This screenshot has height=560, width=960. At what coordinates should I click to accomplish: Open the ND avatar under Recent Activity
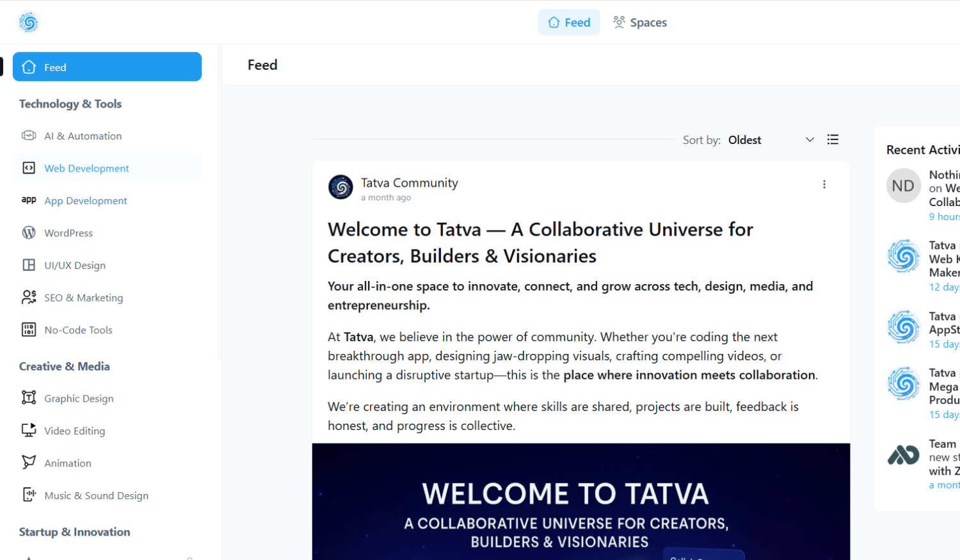[x=902, y=186]
